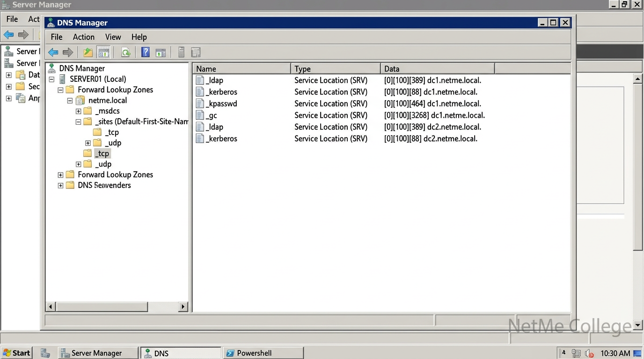Click the up-one-level folder toolbar icon
This screenshot has height=359, width=644.
tap(88, 52)
